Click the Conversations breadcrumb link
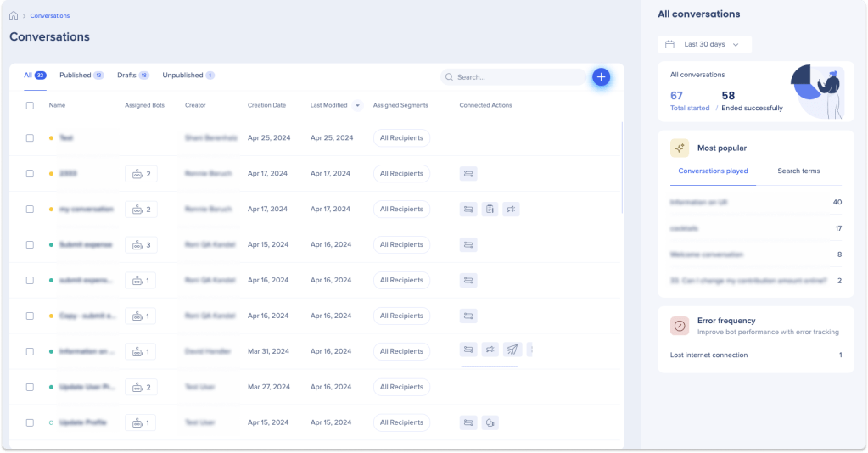The height and width of the screenshot is (453, 868). [50, 15]
